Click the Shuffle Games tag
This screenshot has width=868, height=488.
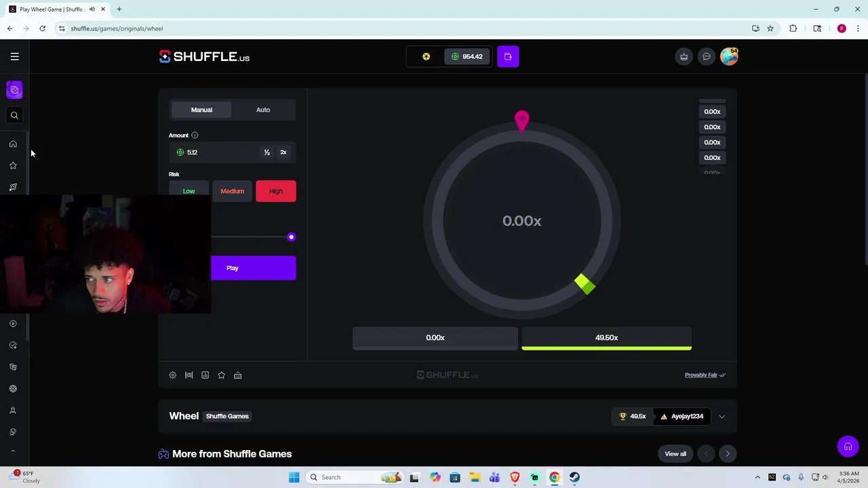[x=227, y=416]
